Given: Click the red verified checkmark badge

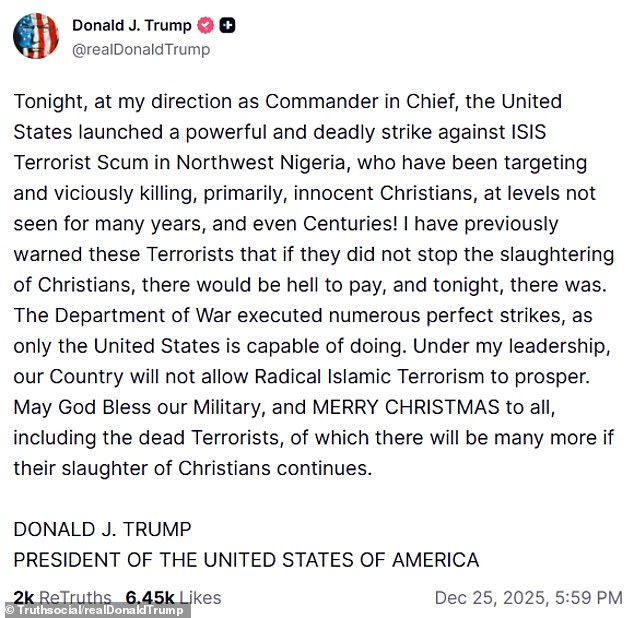Looking at the screenshot, I should pyautogui.click(x=204, y=26).
